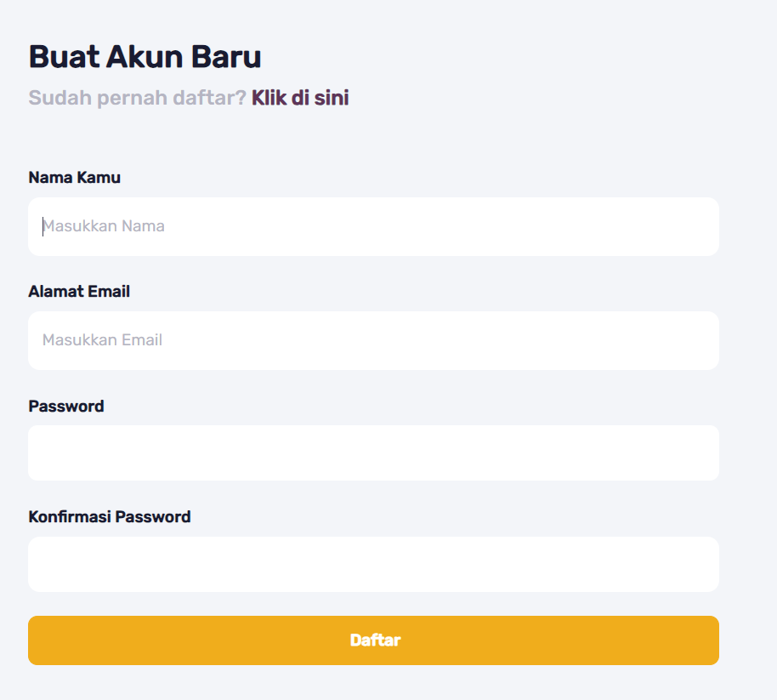Image resolution: width=777 pixels, height=700 pixels.
Task: Click the word "Buat" in the heading
Action: pyautogui.click(x=63, y=57)
